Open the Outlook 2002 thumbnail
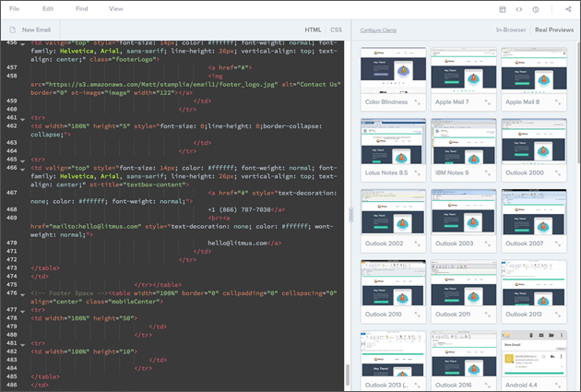The image size is (581, 392). [393, 212]
